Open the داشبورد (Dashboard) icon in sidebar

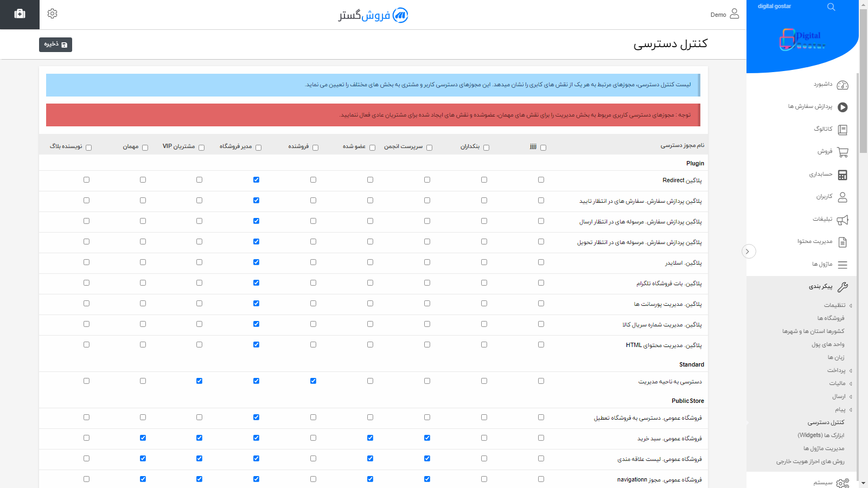point(843,85)
